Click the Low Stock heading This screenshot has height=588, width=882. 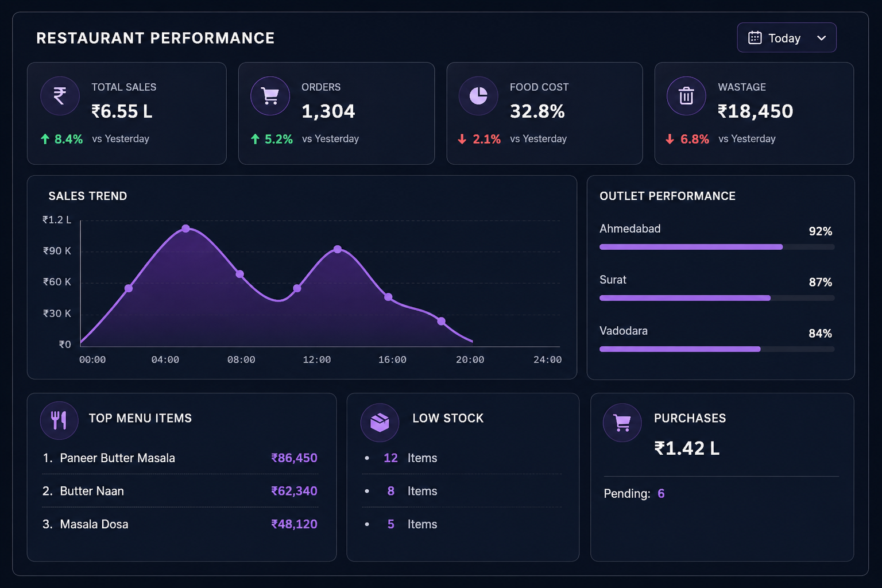(x=448, y=419)
